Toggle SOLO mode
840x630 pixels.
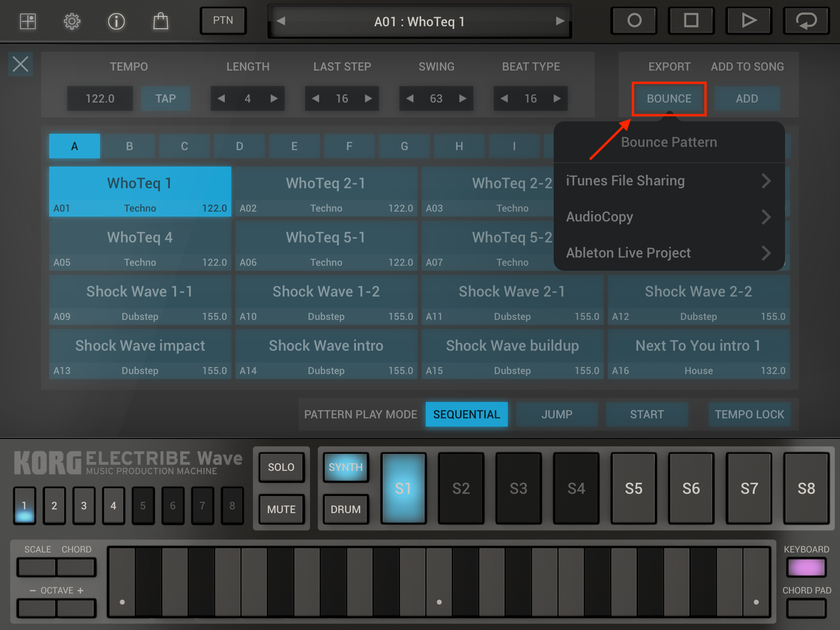pyautogui.click(x=281, y=467)
